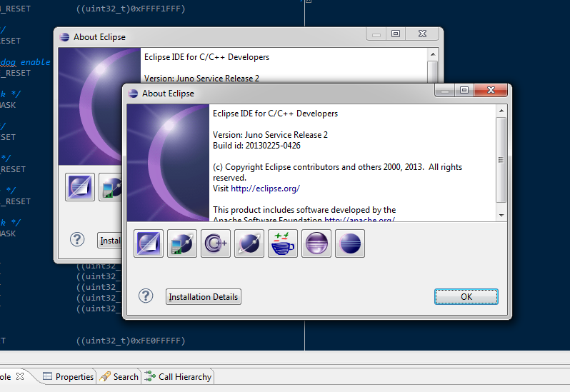Click the purple striped Eclipse sphere icon

316,243
